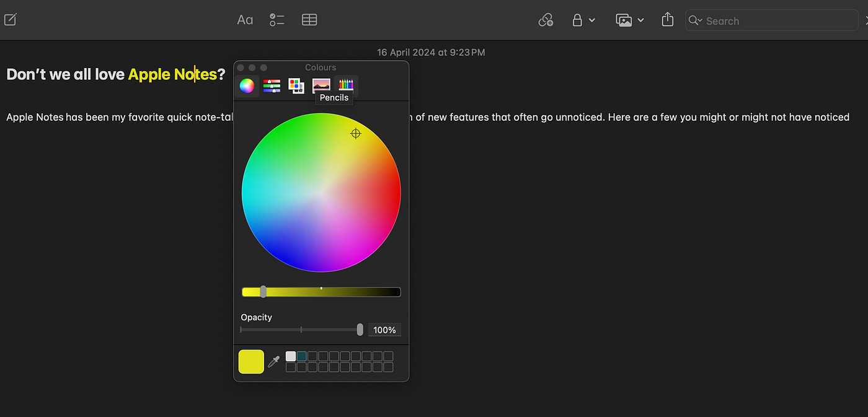Switch to the Pencils tab
The image size is (868, 417).
pos(346,86)
